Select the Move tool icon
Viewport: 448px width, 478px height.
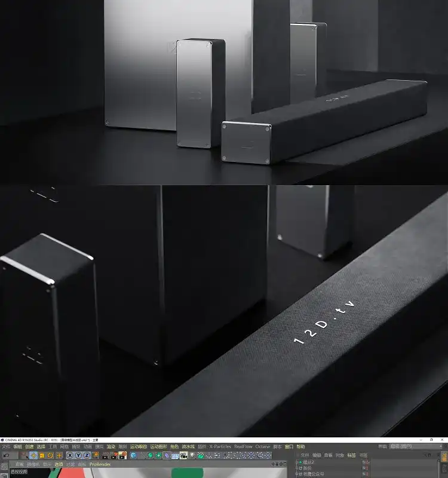[x=33, y=455]
